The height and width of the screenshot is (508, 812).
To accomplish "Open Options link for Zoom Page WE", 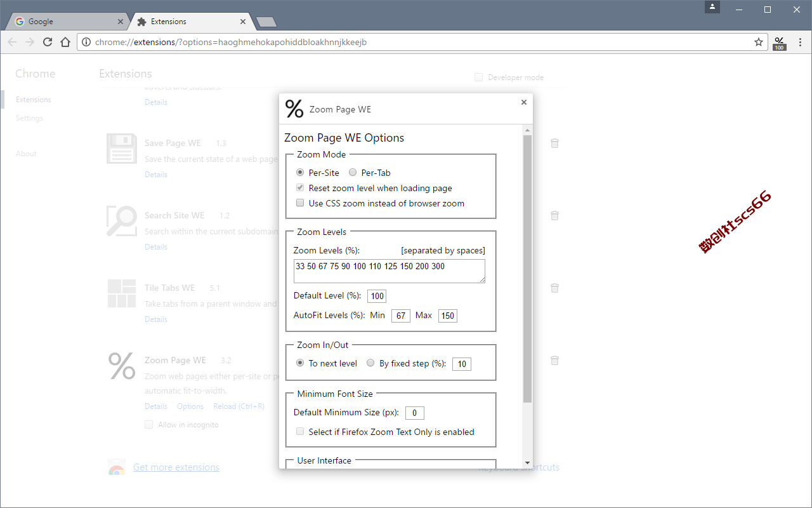I will pos(190,406).
